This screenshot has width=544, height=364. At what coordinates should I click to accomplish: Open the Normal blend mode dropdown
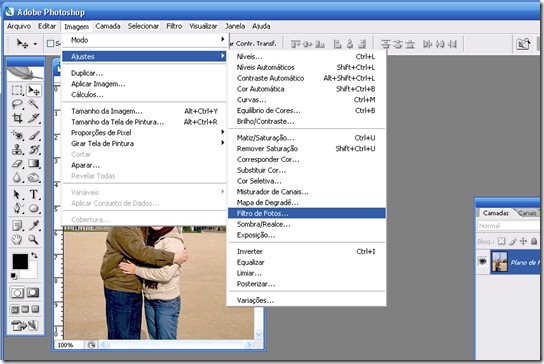(x=509, y=226)
